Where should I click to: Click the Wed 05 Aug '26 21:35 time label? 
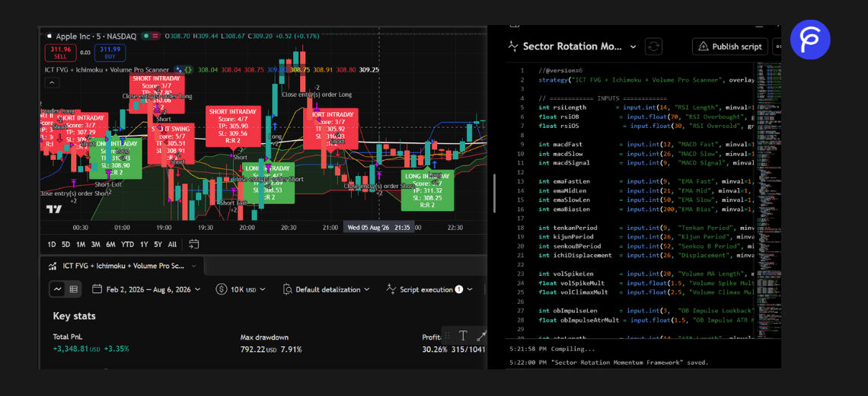tap(379, 228)
